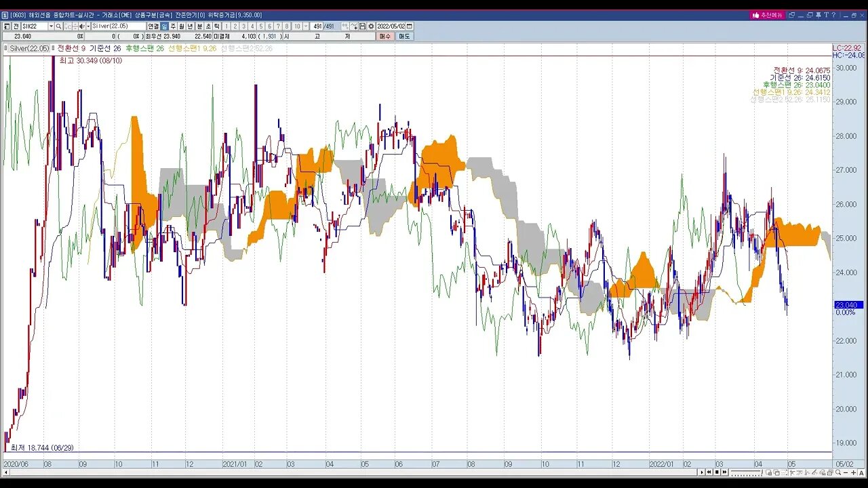The image size is (868, 488).
Task: Click the 전환선 9 legend label
Action: click(71, 48)
